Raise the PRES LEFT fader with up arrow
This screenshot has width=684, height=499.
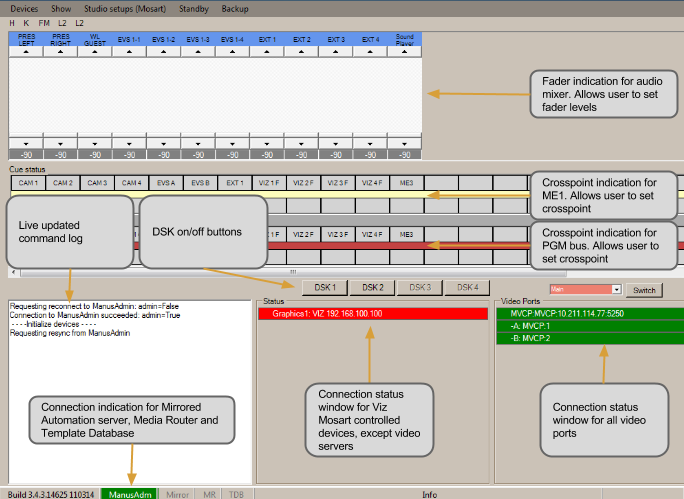pos(26,52)
